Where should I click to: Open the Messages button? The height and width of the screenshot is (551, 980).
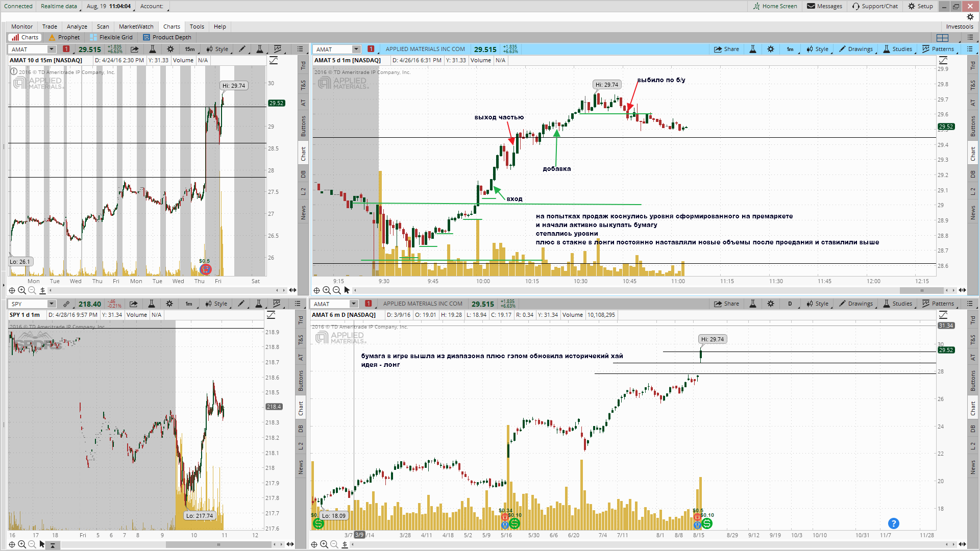(824, 6)
